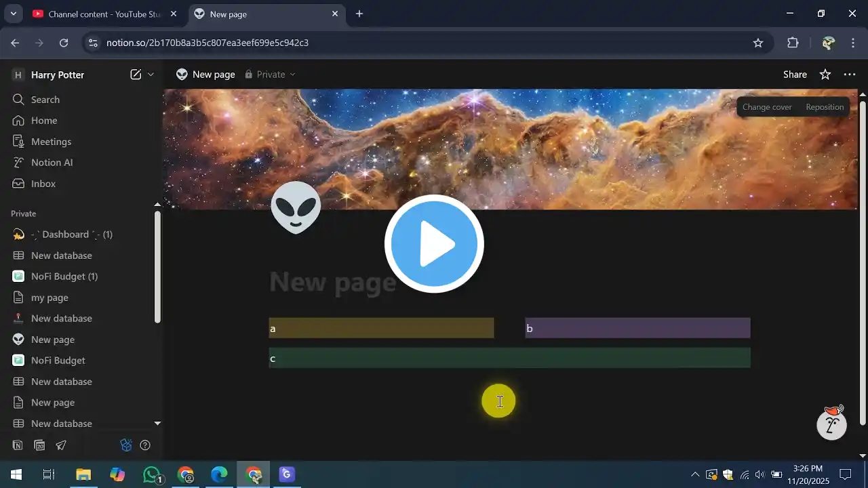Click the Share button

795,75
